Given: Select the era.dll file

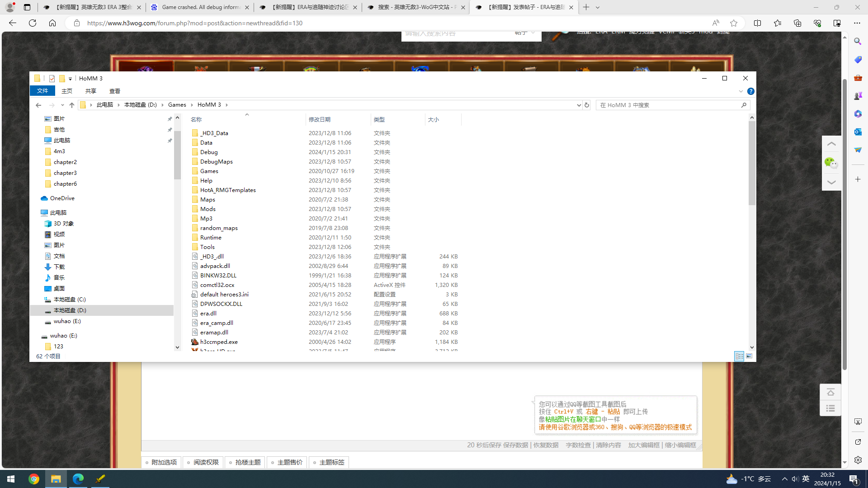Looking at the screenshot, I should click(x=208, y=313).
